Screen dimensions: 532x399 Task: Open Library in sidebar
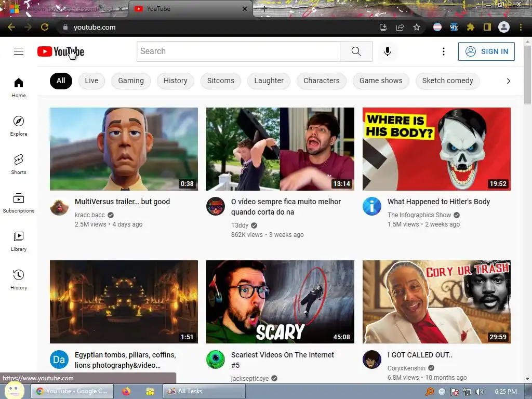click(x=19, y=241)
